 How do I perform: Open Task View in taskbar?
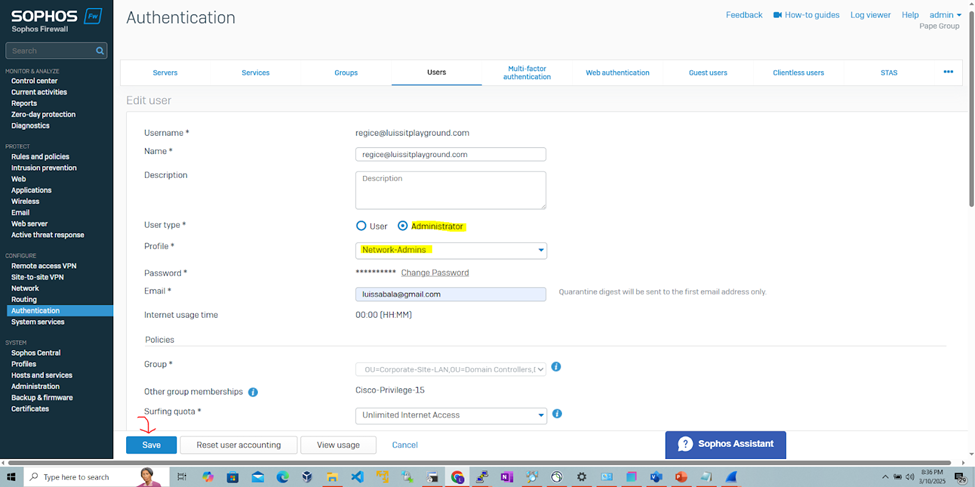pos(182,477)
